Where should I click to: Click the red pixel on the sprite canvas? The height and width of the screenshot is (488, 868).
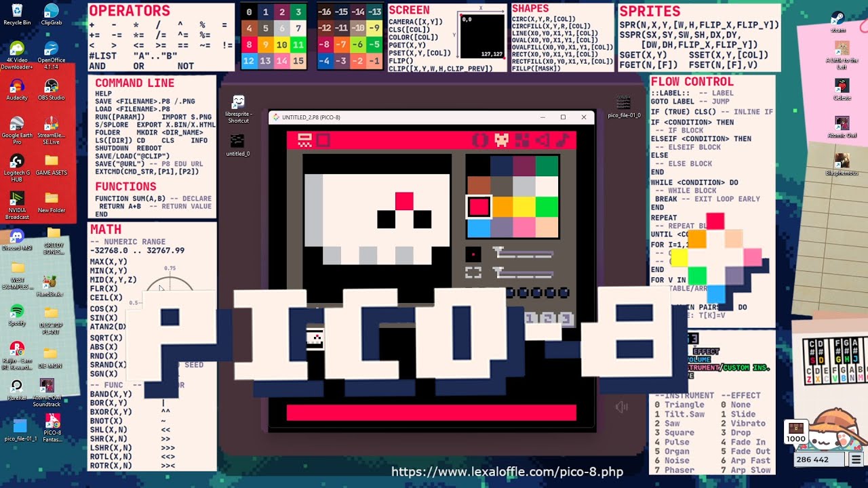pos(404,201)
